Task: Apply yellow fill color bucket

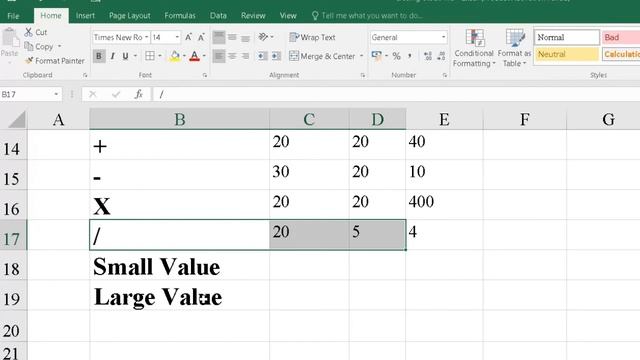Action: point(175,56)
